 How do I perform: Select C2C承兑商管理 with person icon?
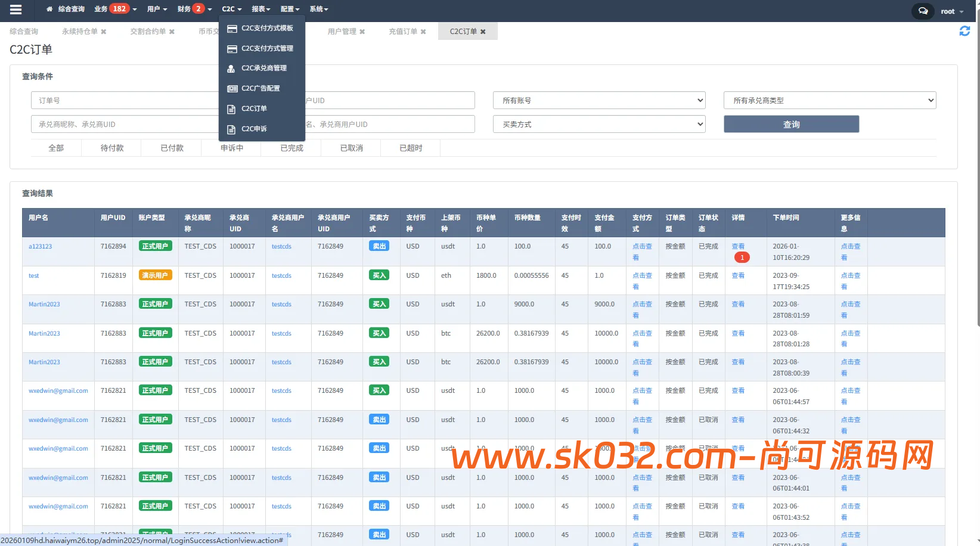263,68
